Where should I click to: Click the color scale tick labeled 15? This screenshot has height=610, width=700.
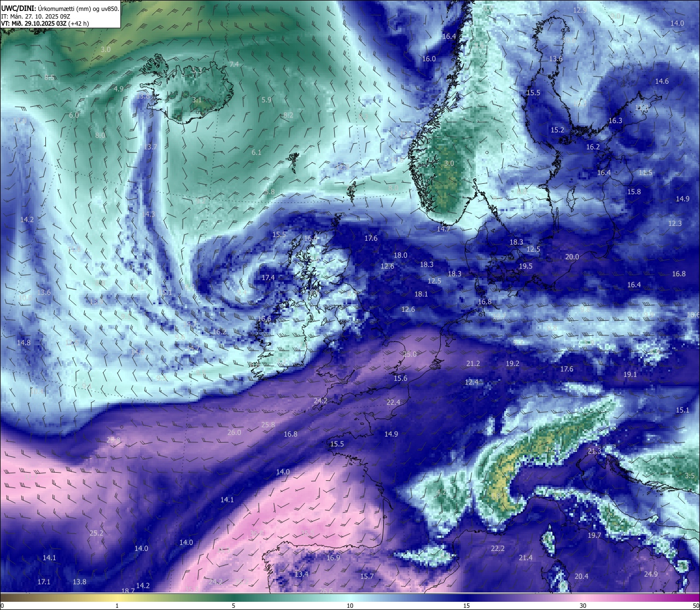pyautogui.click(x=466, y=606)
